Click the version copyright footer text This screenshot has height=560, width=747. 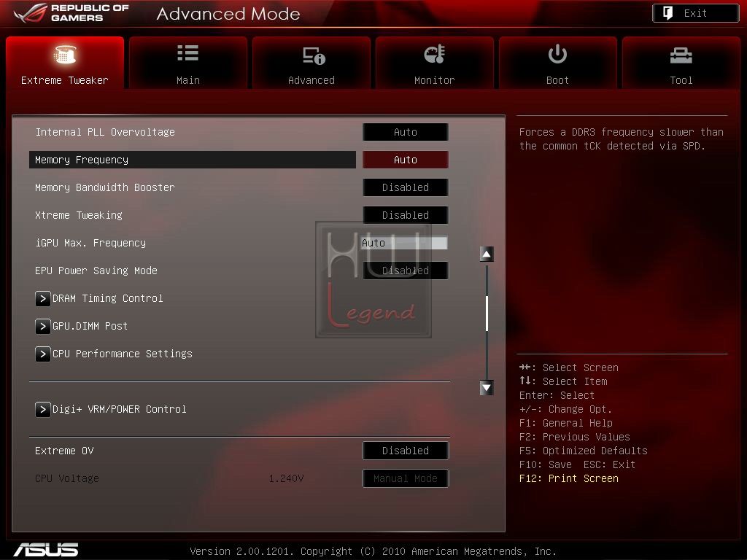point(373,551)
